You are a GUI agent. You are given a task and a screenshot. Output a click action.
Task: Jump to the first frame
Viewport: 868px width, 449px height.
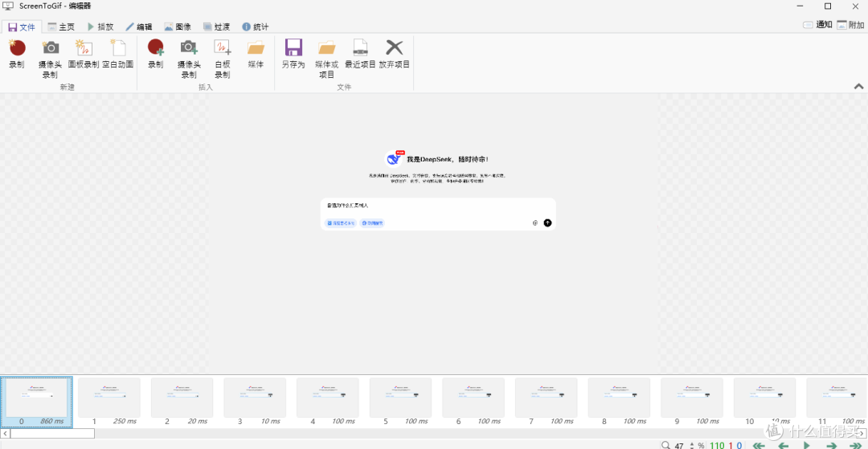pos(757,445)
